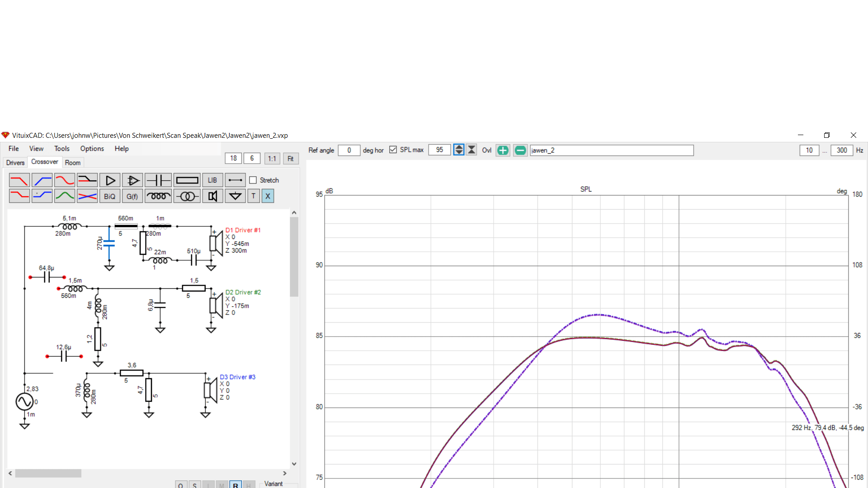Open the Help menu
The width and height of the screenshot is (868, 488).
coord(122,149)
